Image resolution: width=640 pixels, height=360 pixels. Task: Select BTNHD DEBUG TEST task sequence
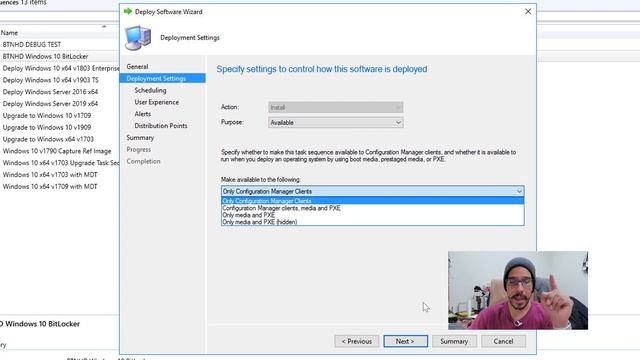click(31, 44)
